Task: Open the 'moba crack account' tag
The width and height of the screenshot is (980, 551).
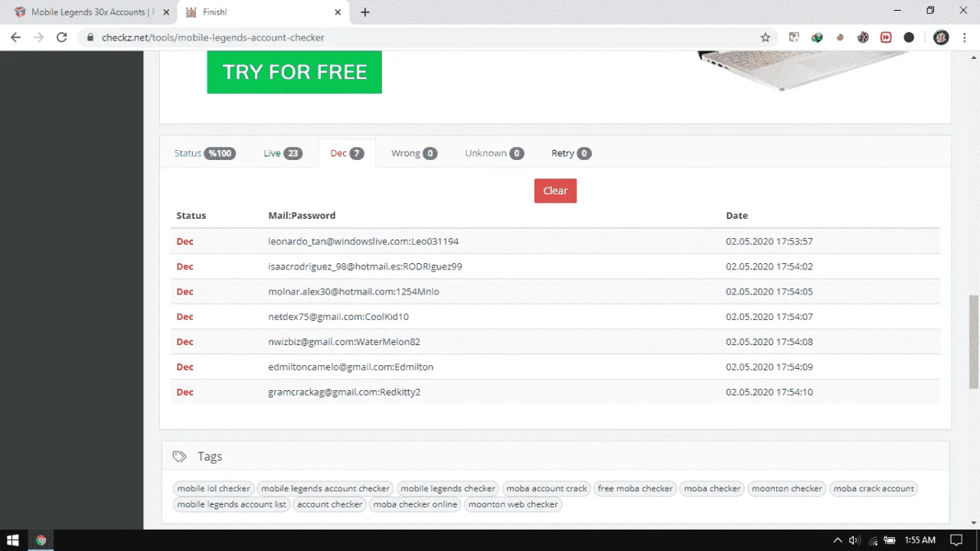Action: (874, 488)
